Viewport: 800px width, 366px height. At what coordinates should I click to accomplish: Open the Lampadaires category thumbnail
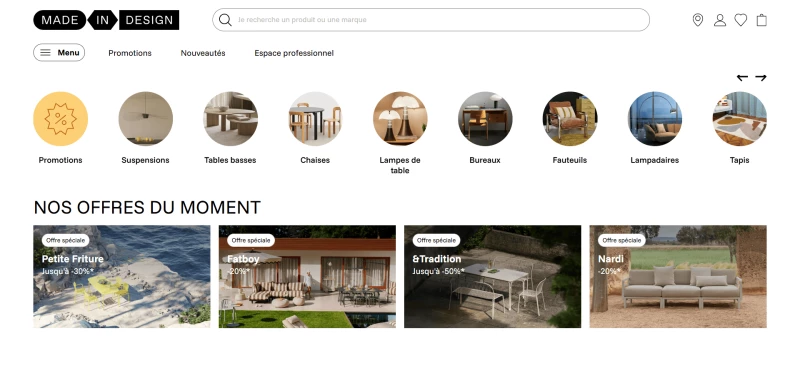tap(655, 119)
